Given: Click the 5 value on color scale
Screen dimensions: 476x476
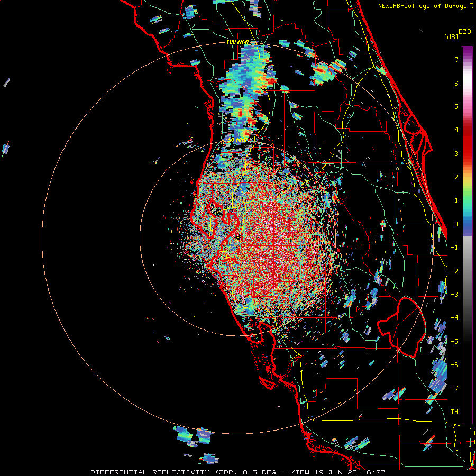Looking at the screenshot, I should (x=456, y=106).
